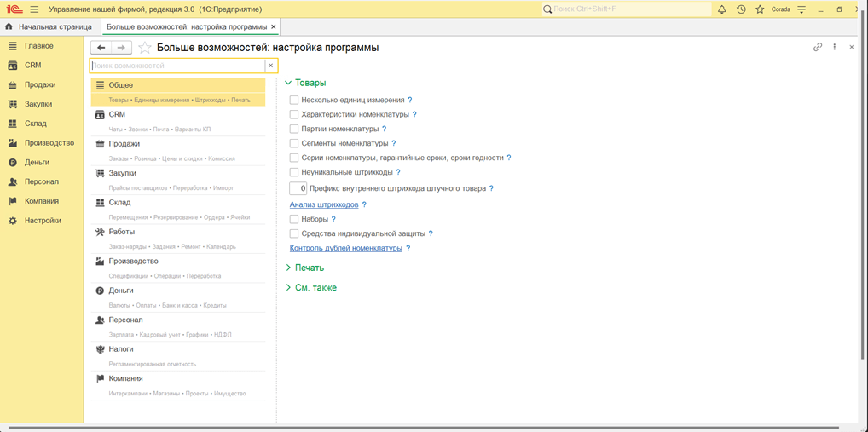Open help for Партии номенклатуры question mark
This screenshot has width=868, height=432.
coord(385,129)
